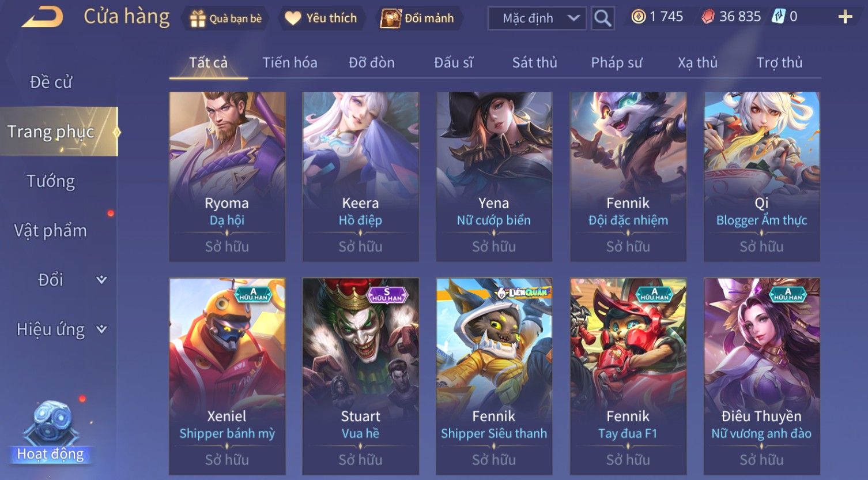
Task: Open the search magnifier icon
Action: 602,18
